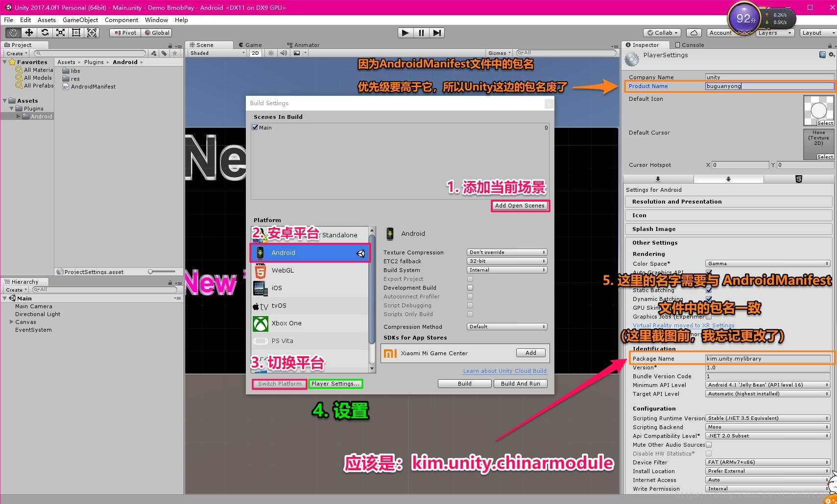The height and width of the screenshot is (504, 837).
Task: Open the Cloud services icon
Action: 694,33
